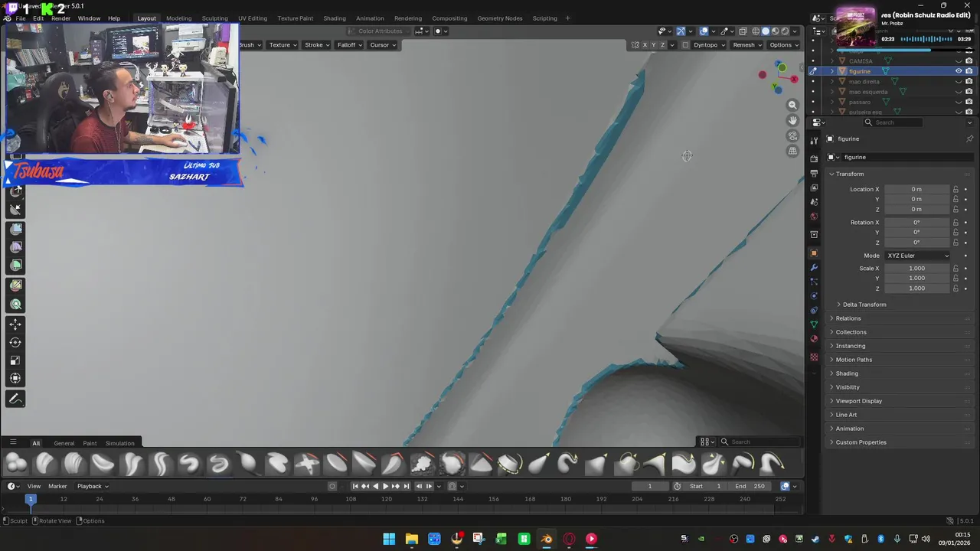Image resolution: width=980 pixels, height=551 pixels.
Task: Open Windows Start menu
Action: pos(389,539)
